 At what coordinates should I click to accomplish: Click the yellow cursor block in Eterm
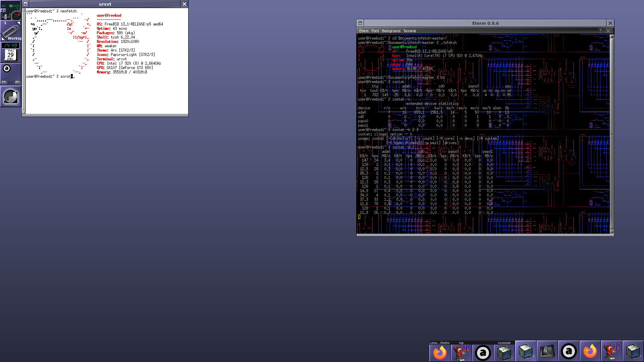(x=359, y=217)
